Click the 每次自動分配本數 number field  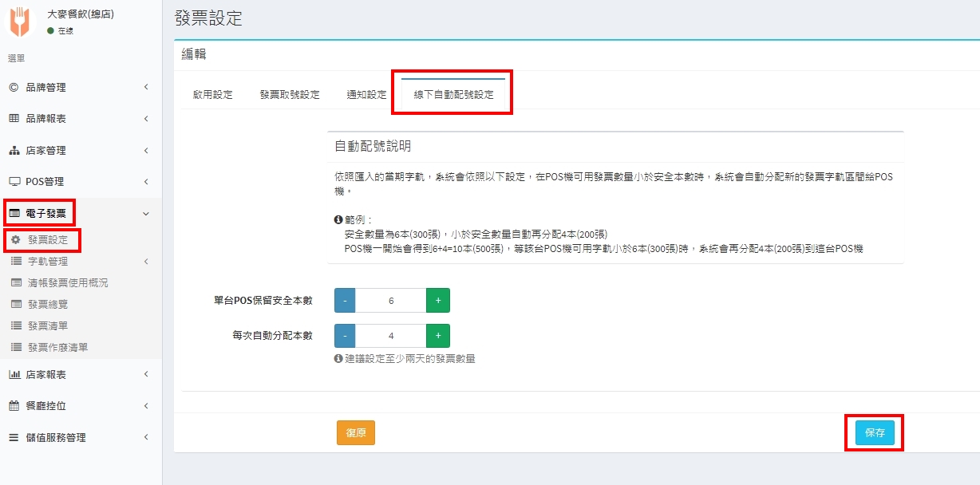(391, 336)
